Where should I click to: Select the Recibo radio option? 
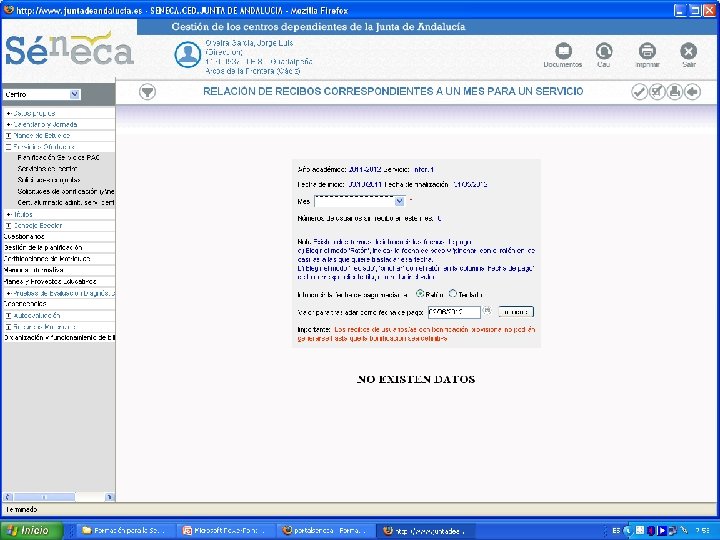420,293
